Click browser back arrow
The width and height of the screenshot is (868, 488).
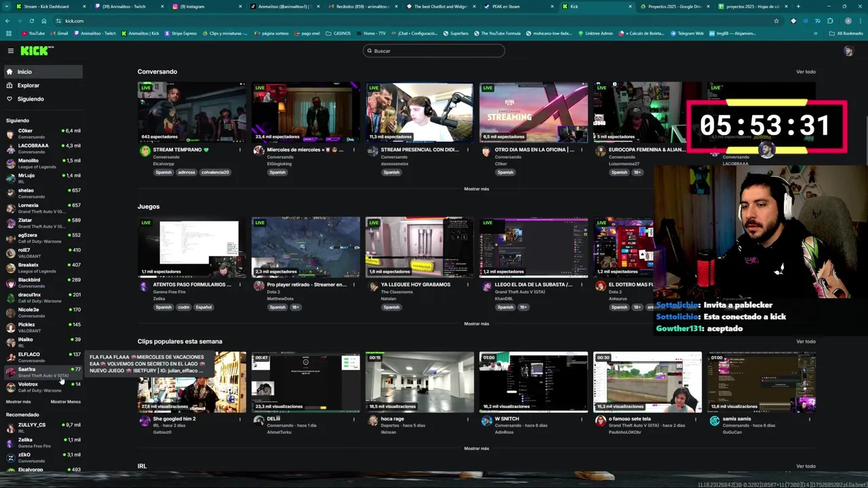click(7, 21)
